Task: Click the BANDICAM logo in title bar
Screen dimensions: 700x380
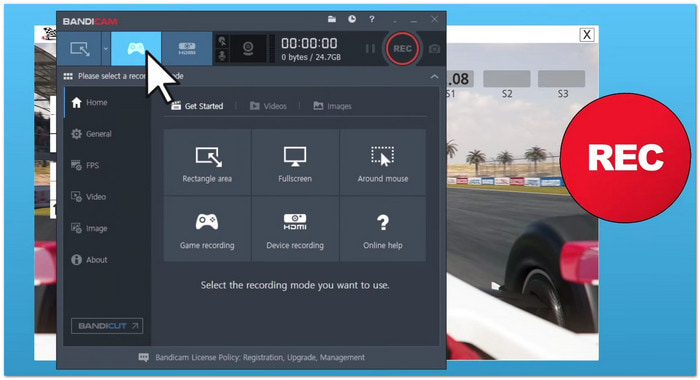Action: [x=90, y=21]
